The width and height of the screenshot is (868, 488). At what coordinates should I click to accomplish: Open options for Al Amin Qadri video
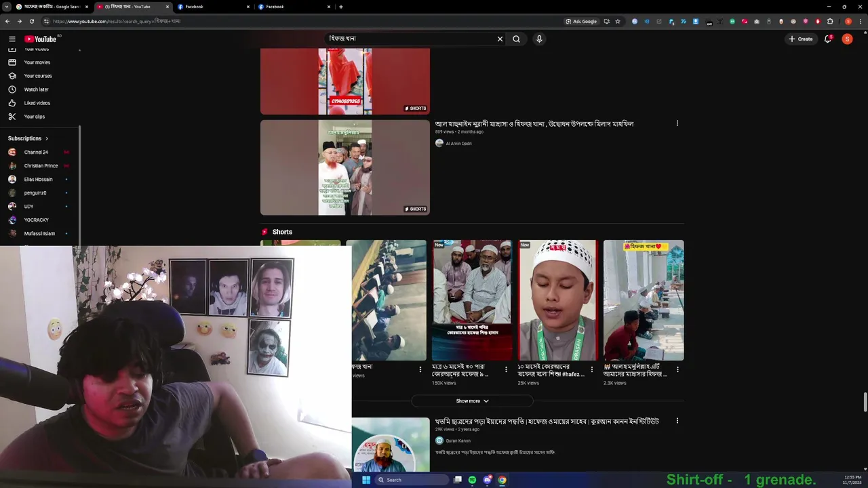(x=677, y=123)
